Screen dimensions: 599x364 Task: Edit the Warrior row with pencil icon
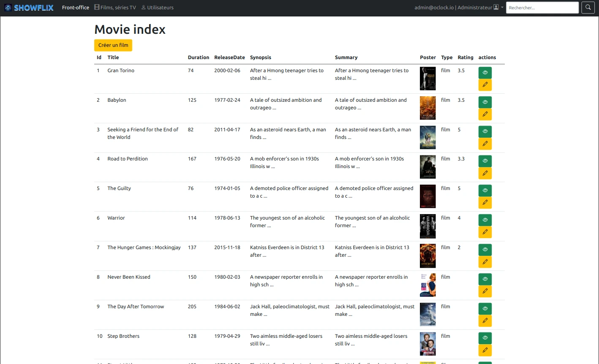(485, 232)
